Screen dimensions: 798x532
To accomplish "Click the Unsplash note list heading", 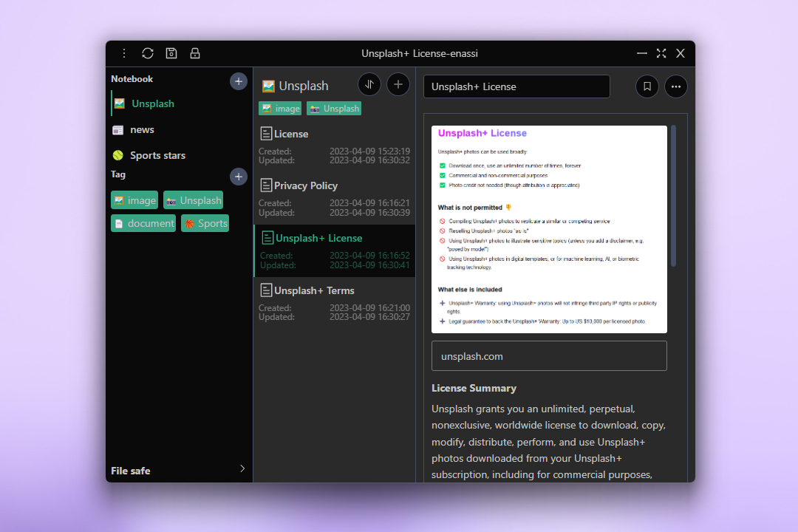I will [x=304, y=86].
